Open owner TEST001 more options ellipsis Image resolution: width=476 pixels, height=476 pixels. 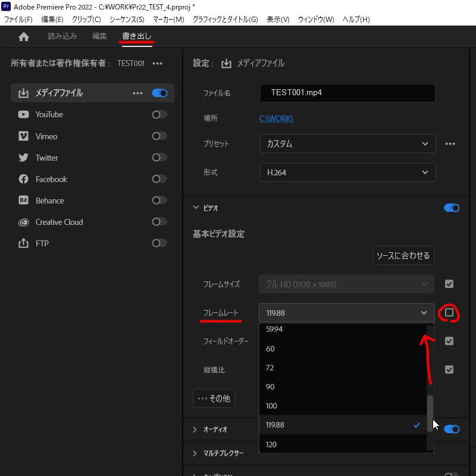[x=157, y=64]
